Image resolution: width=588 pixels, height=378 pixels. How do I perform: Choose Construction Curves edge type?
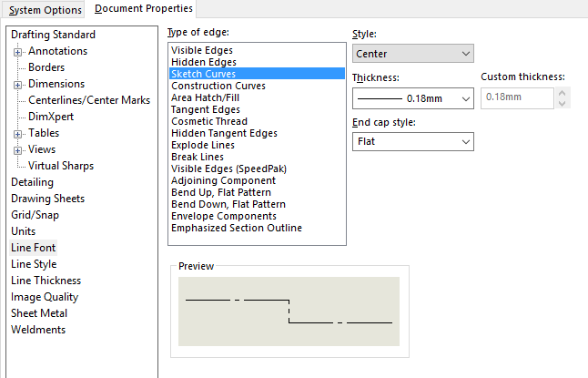pyautogui.click(x=218, y=86)
